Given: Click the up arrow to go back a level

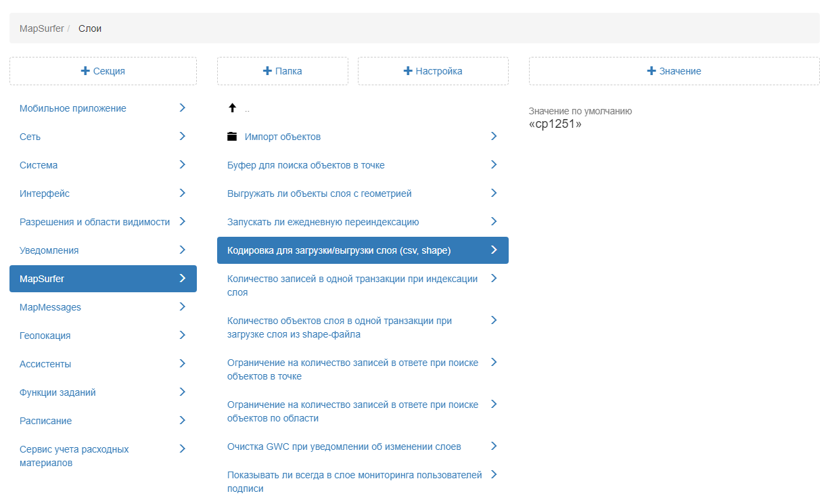Looking at the screenshot, I should [232, 108].
